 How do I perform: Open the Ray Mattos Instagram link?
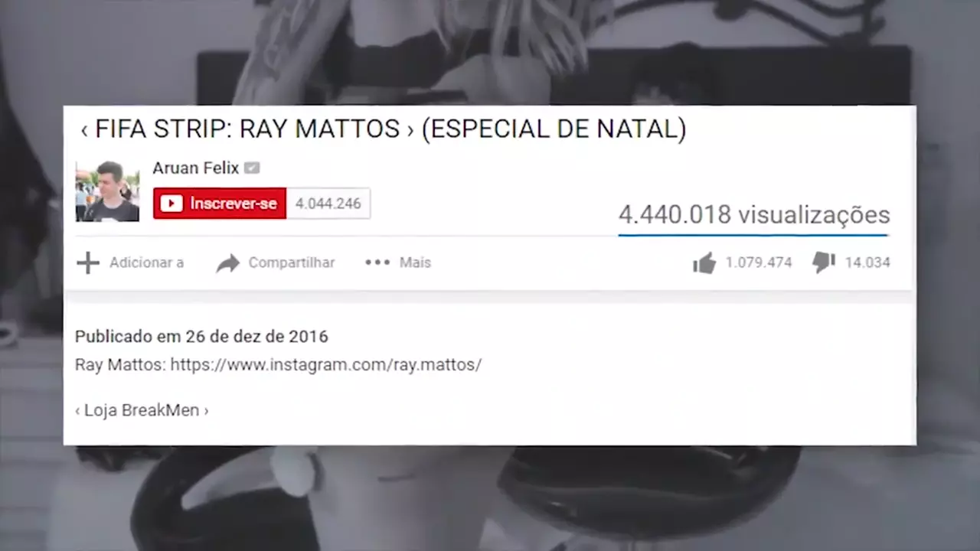[326, 365]
